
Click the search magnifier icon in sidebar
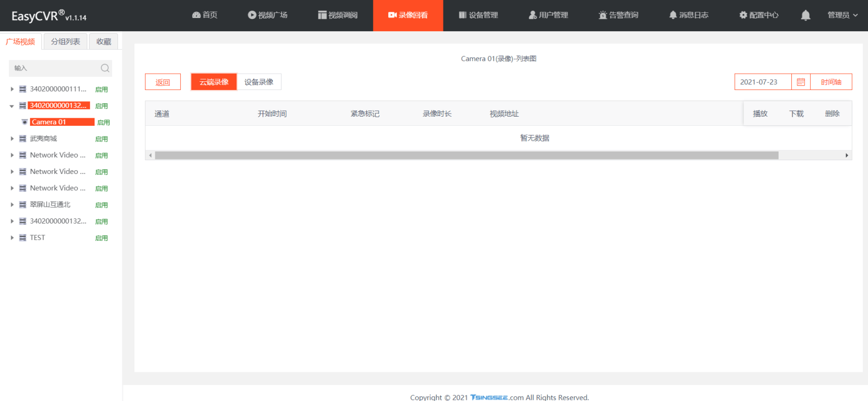(x=105, y=68)
